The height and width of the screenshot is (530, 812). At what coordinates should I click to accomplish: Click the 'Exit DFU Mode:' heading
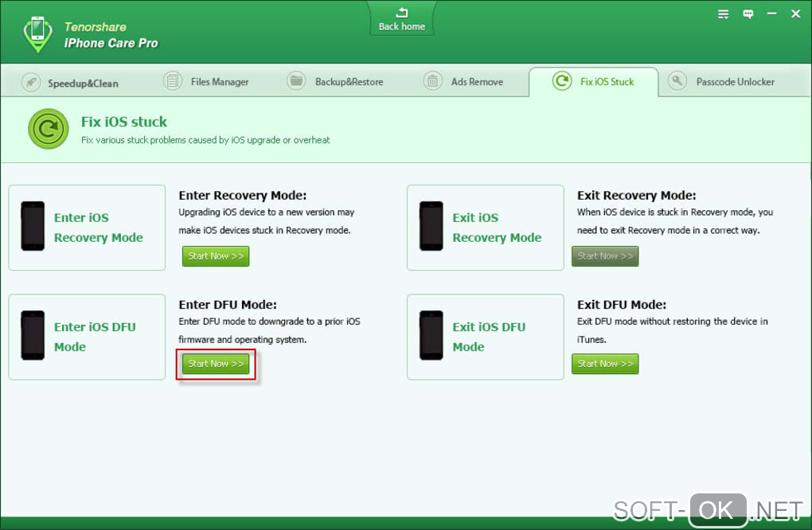pos(622,304)
